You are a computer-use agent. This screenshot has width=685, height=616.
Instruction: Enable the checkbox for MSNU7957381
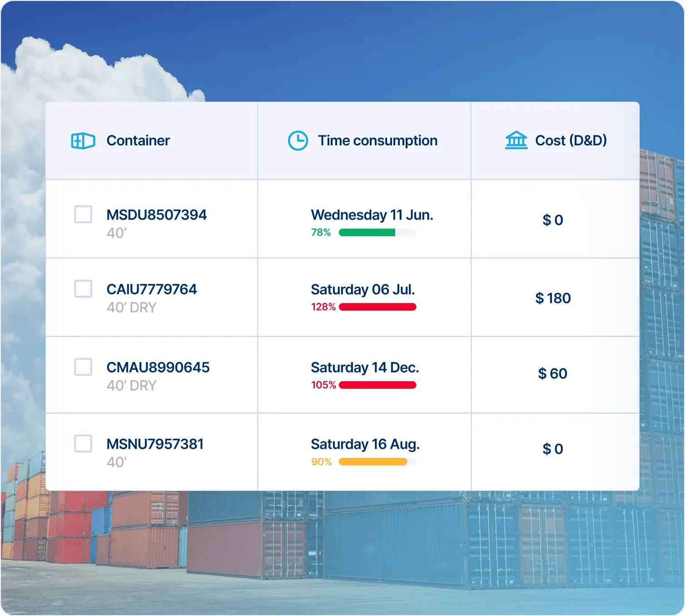[83, 443]
